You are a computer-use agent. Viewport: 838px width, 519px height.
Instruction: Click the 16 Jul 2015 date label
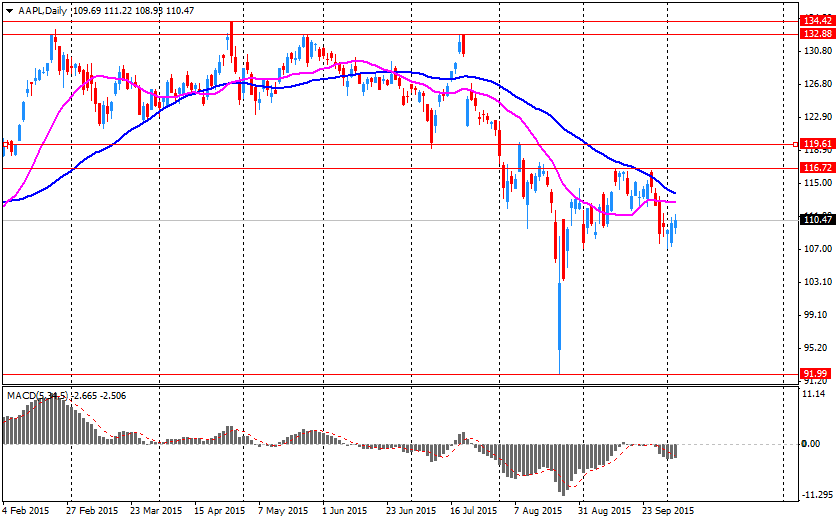[474, 510]
